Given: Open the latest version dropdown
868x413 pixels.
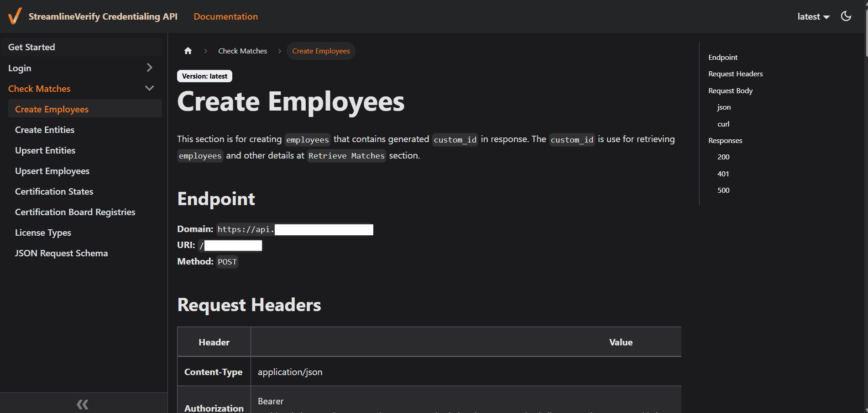Looking at the screenshot, I should (813, 16).
